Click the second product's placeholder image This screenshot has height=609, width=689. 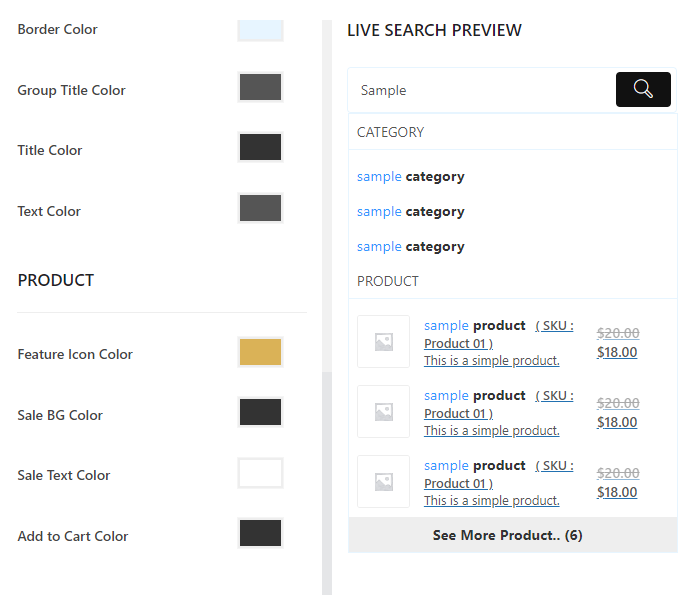[383, 412]
